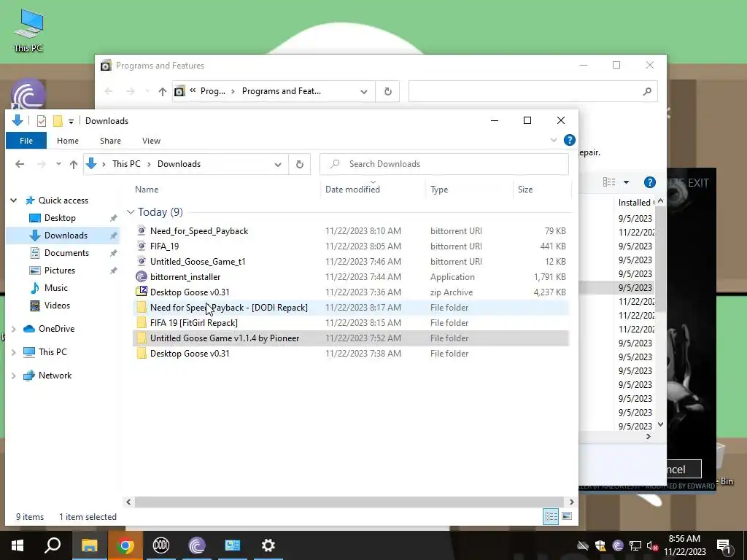
Task: Select the FIFA_19 torrent file icon
Action: click(142, 246)
